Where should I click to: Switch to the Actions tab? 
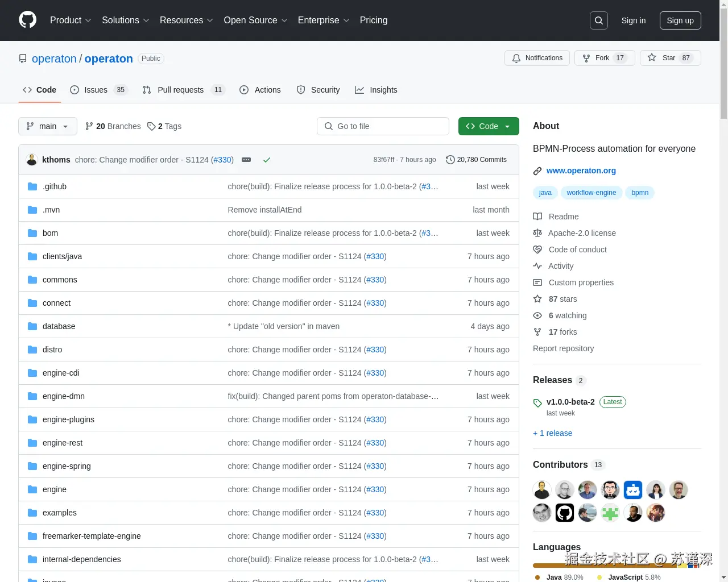pos(260,90)
